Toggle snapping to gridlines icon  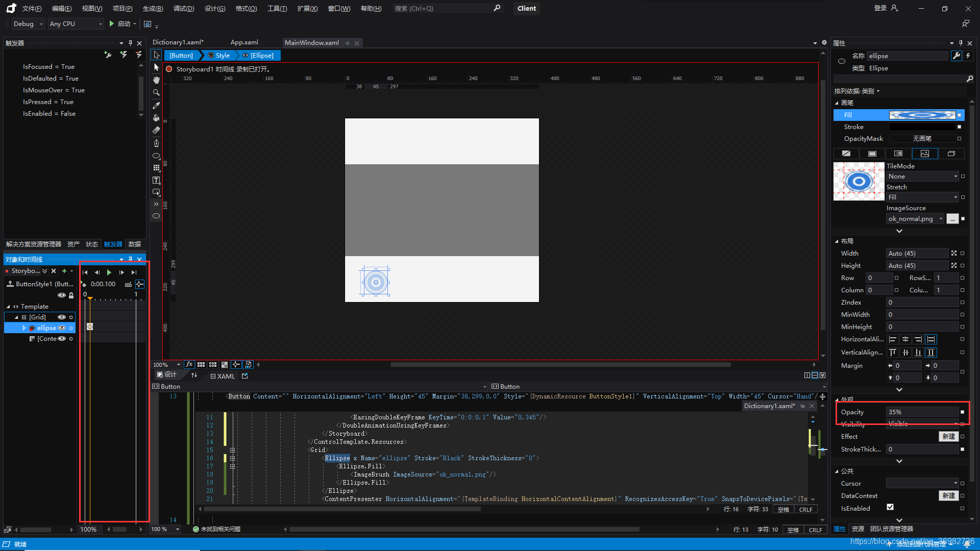(x=213, y=364)
